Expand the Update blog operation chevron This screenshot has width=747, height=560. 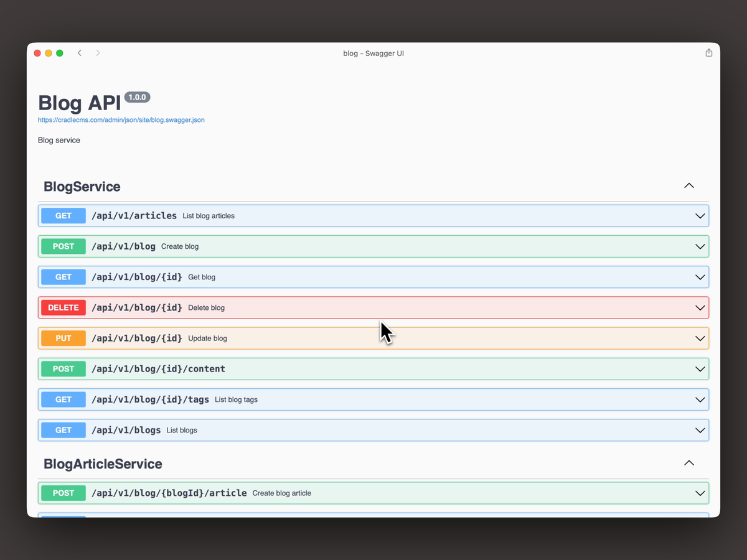pos(700,338)
